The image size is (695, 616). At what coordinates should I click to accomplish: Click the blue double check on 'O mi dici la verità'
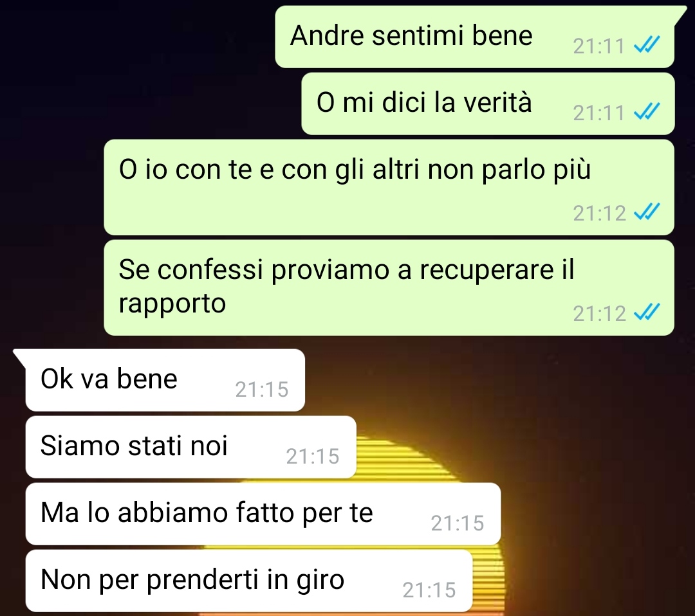pyautogui.click(x=647, y=112)
